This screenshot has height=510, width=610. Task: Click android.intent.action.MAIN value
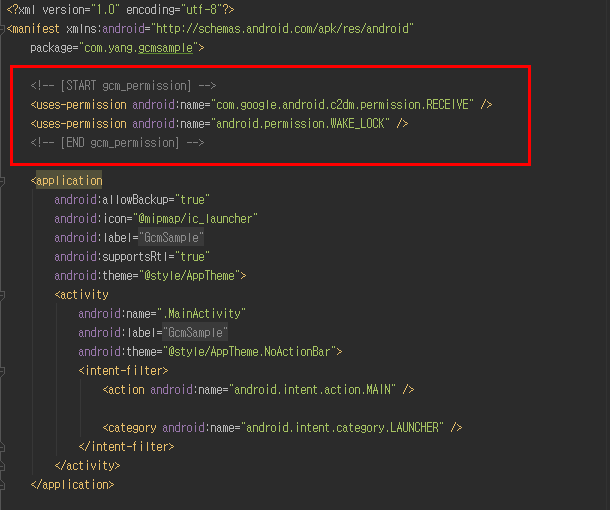pos(312,390)
